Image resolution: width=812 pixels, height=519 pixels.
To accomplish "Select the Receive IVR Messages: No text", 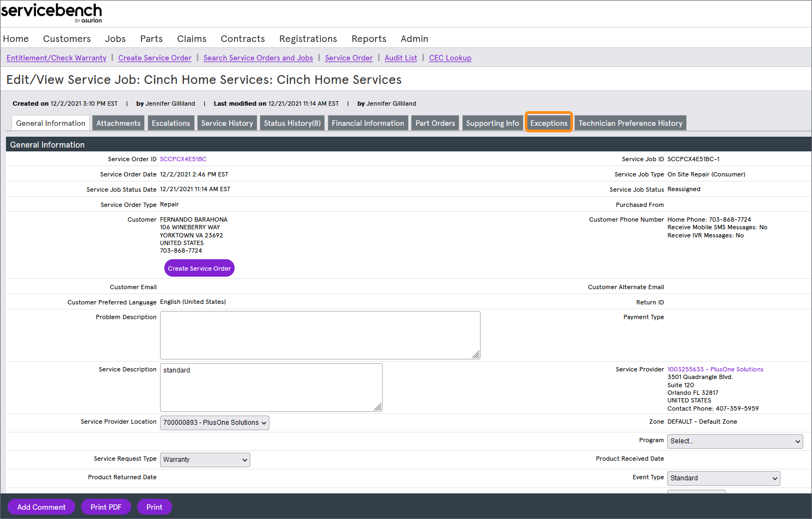I will [706, 235].
